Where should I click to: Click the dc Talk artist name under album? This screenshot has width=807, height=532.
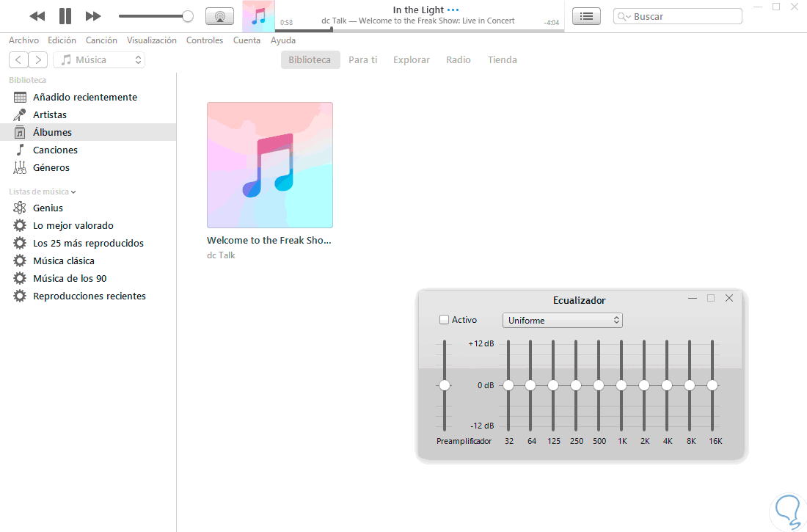coord(221,255)
